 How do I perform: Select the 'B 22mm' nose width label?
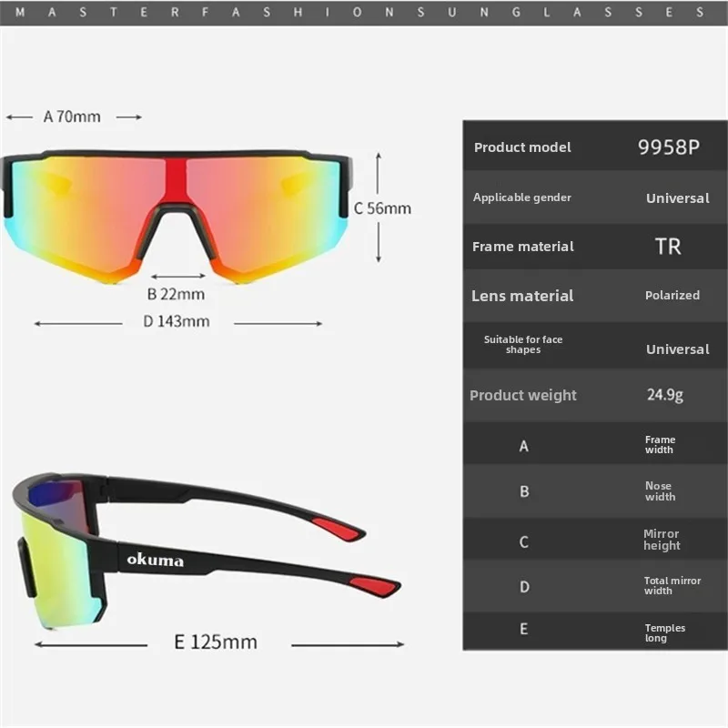tap(176, 294)
